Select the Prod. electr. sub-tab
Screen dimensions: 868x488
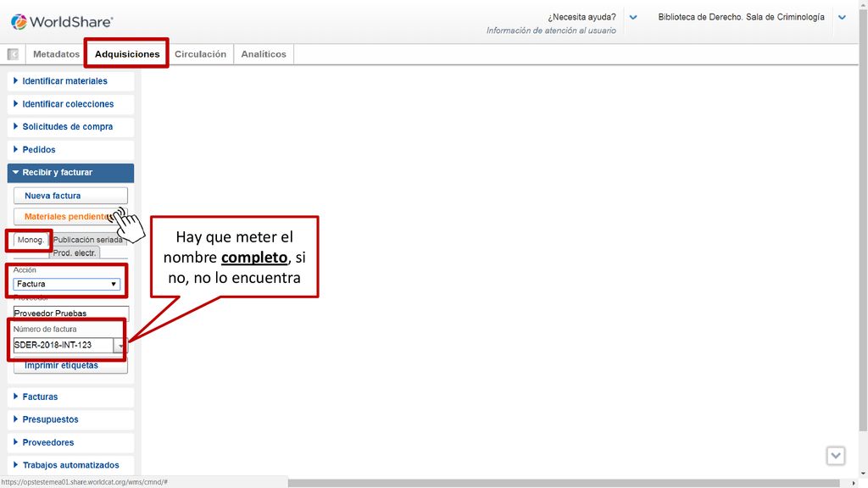pos(75,252)
